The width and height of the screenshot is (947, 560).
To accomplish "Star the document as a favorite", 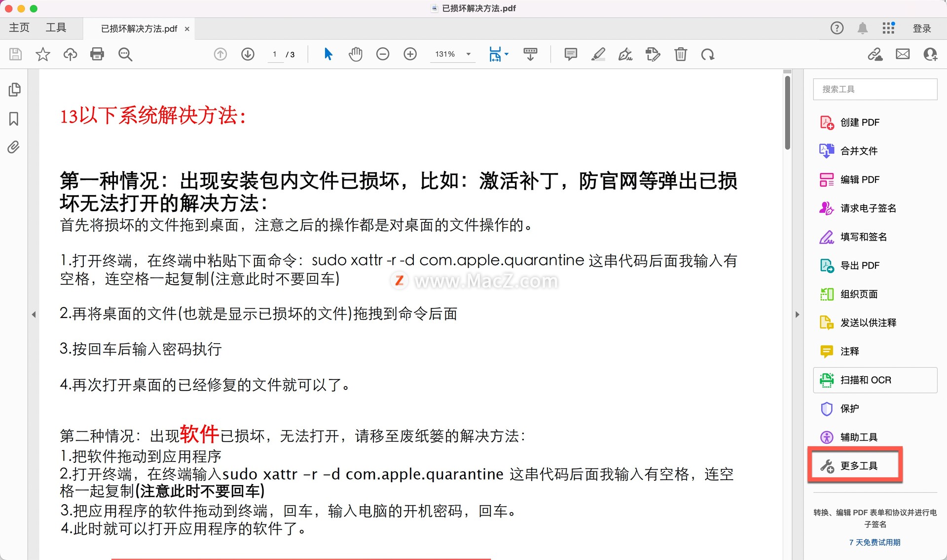I will tap(43, 54).
